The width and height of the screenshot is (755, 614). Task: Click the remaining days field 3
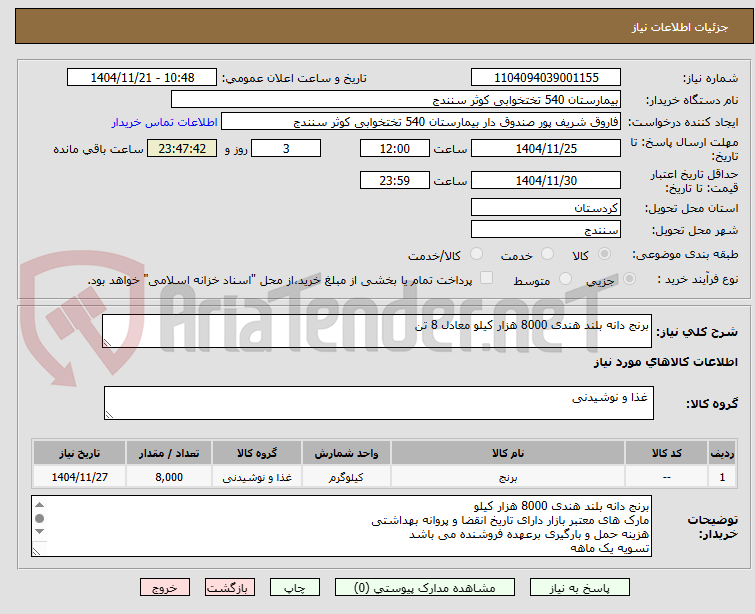tap(286, 148)
